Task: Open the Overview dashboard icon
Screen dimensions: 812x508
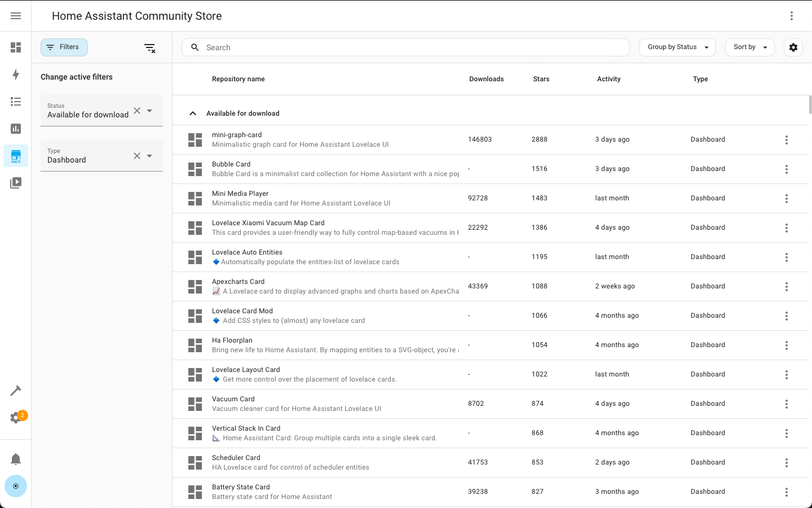Action: click(16, 47)
